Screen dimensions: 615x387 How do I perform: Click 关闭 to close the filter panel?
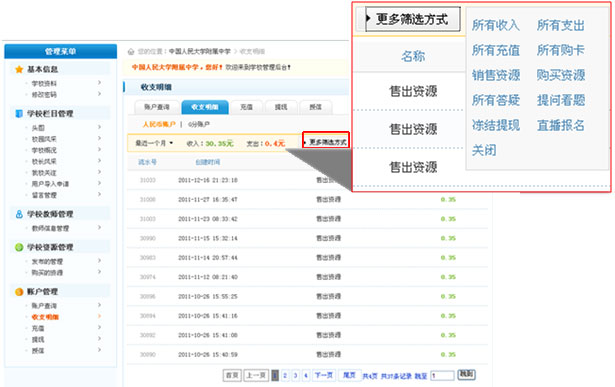tap(484, 150)
